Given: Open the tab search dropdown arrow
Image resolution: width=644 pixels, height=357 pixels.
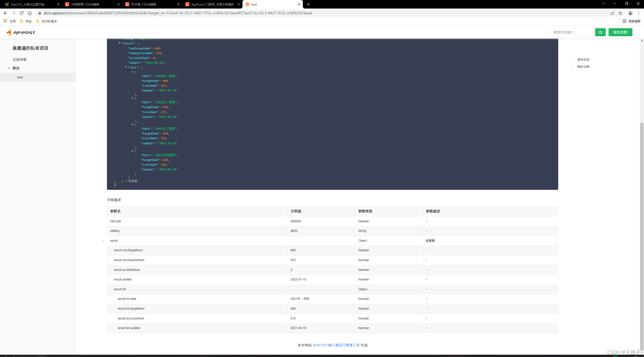Looking at the screenshot, I should [603, 4].
